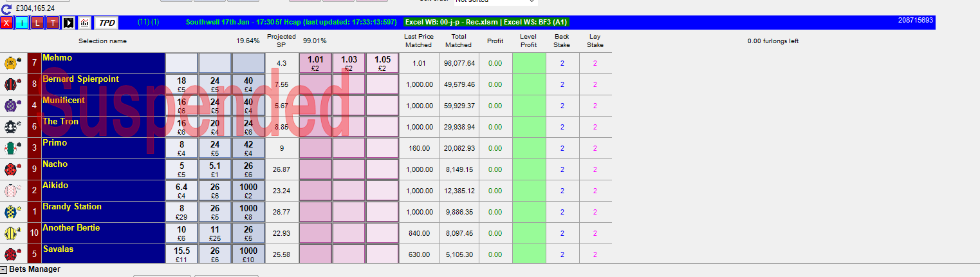
Task: Click Another Bertie's jockey silk icon
Action: pyautogui.click(x=12, y=233)
